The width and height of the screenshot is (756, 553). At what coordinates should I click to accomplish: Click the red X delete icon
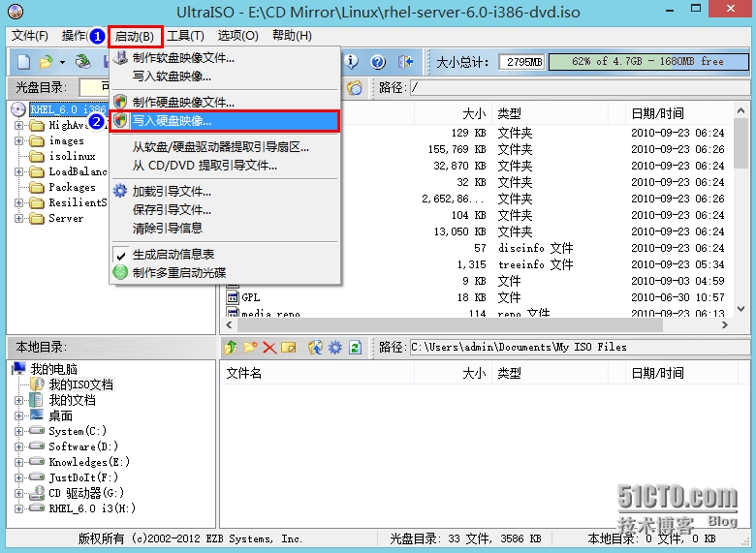tap(269, 347)
